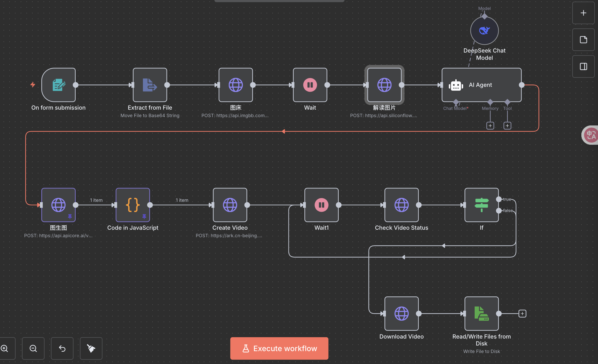Viewport: 598px width, 364px height.
Task: Select the AI Agent node
Action: 481,85
